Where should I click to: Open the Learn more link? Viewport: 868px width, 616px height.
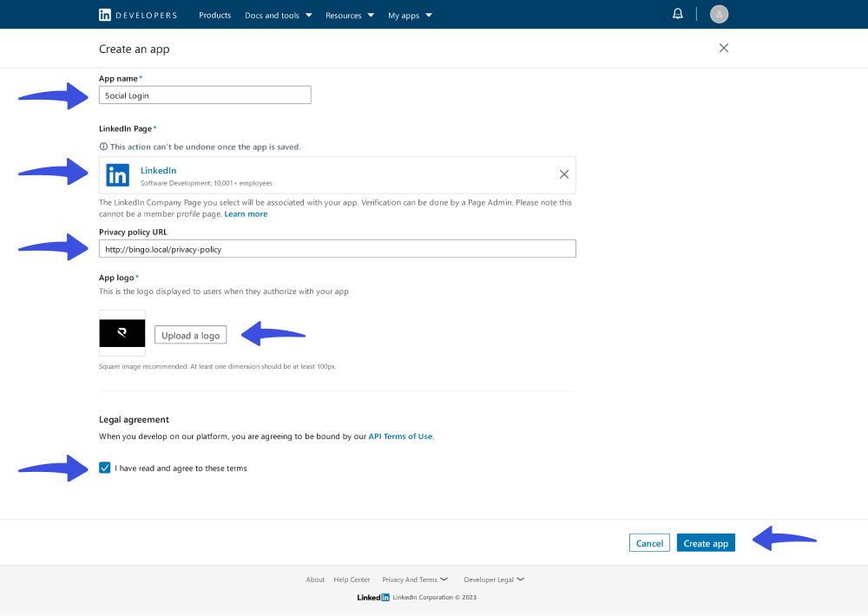click(x=246, y=214)
